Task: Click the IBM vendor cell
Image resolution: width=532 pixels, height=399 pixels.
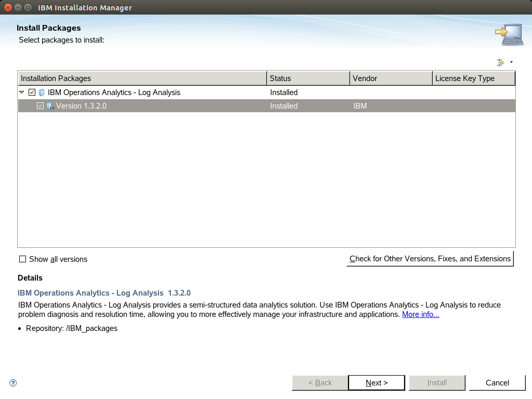Action: 360,106
